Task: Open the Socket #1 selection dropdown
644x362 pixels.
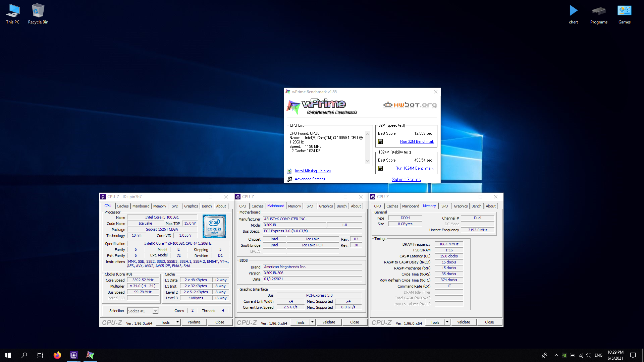Action: pyautogui.click(x=143, y=311)
